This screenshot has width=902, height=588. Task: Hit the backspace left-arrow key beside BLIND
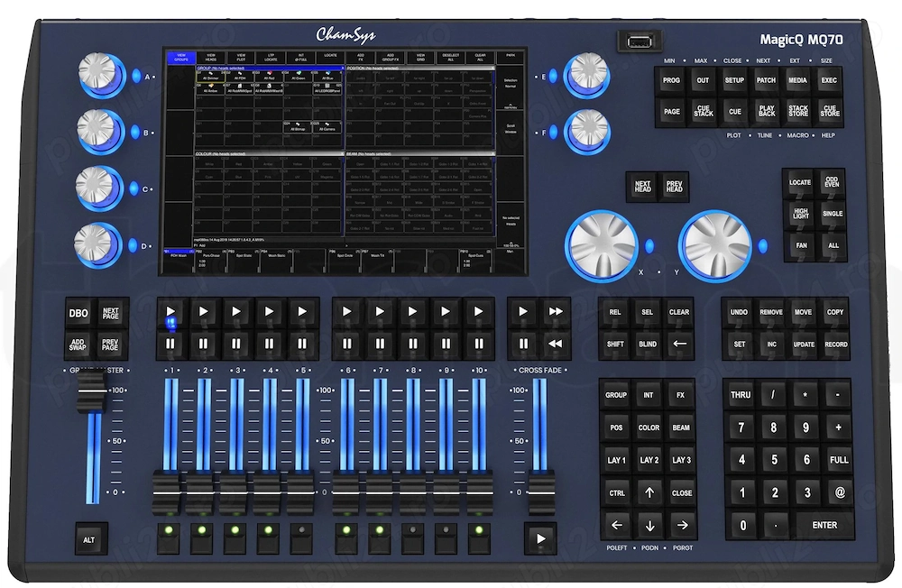[679, 344]
